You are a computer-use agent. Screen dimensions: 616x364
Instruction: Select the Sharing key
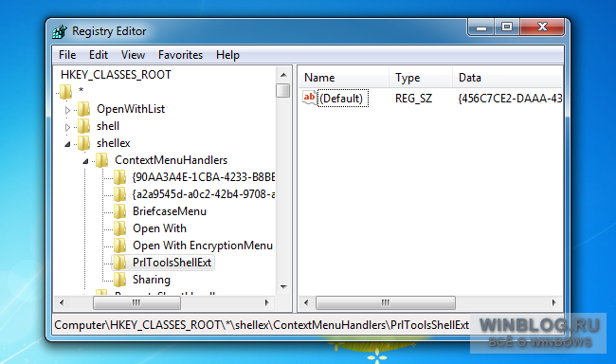point(152,280)
